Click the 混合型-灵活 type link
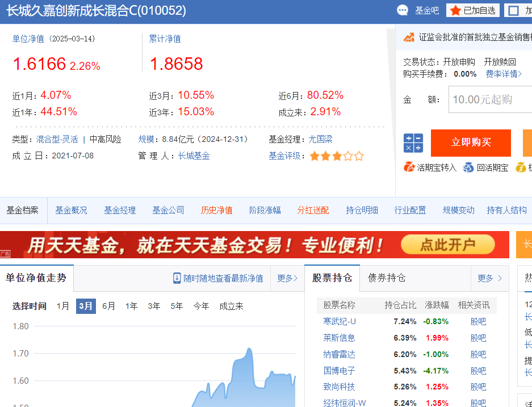The image size is (532, 407). (57, 140)
